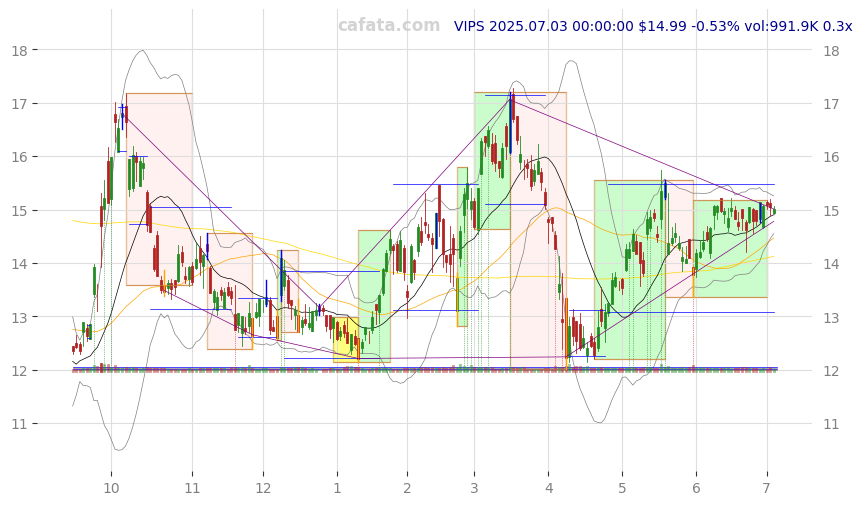
Task: Click the x-axis month label 7
Action: [x=766, y=488]
